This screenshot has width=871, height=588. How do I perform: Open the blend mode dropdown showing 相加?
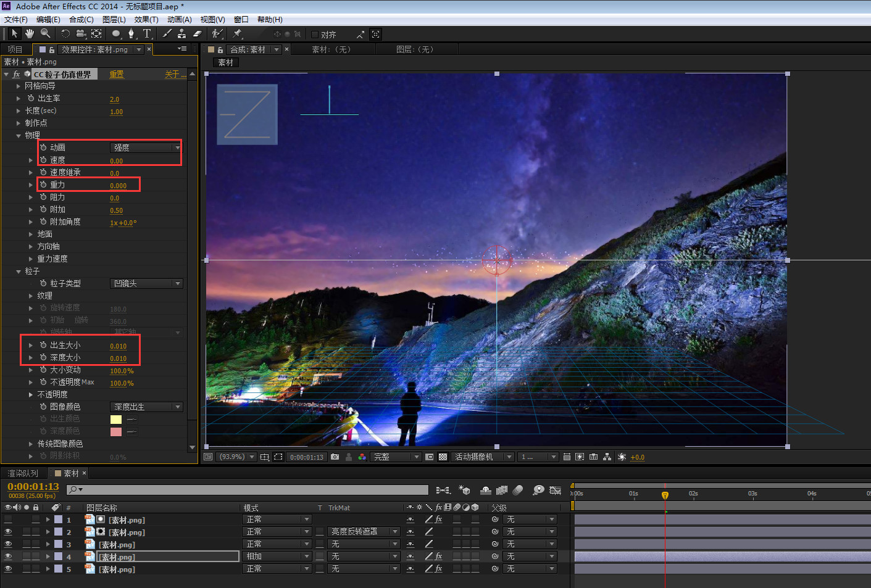[278, 557]
